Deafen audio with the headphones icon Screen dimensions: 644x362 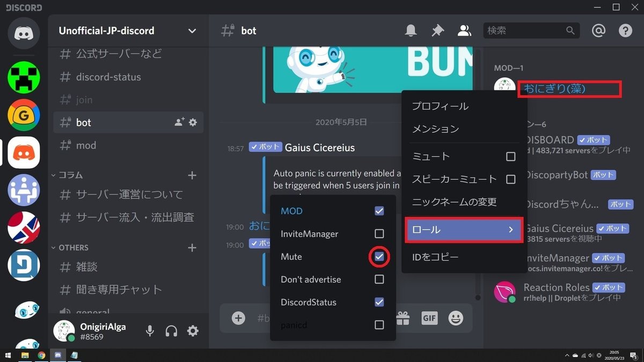(x=171, y=331)
